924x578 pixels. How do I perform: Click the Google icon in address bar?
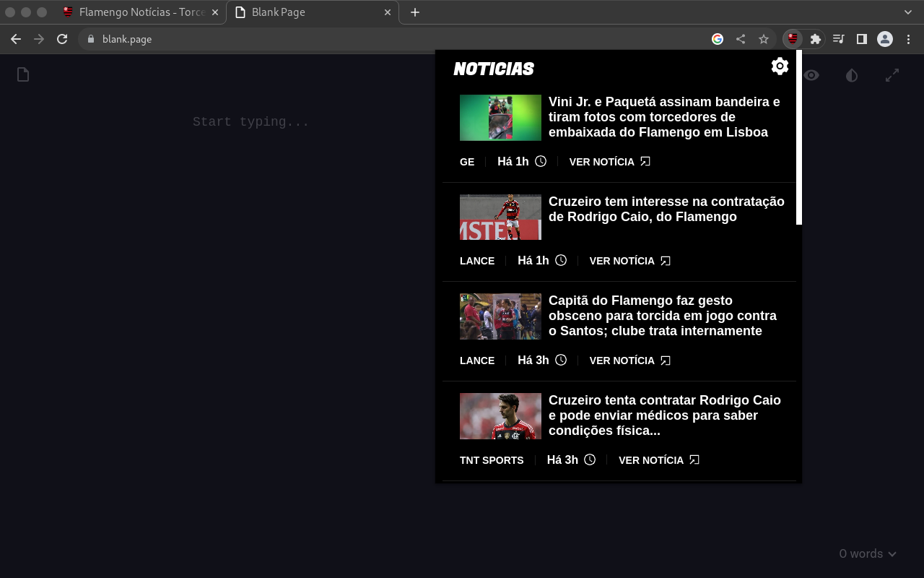718,39
